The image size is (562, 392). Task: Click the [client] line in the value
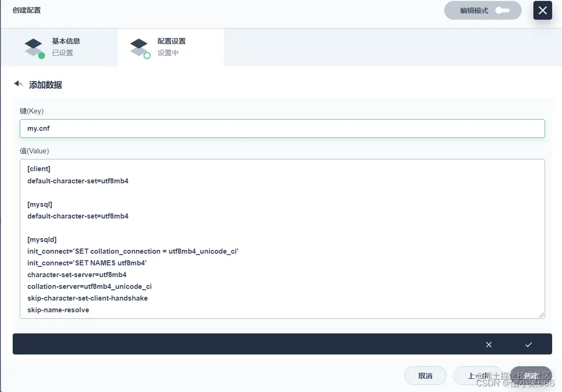click(x=39, y=169)
